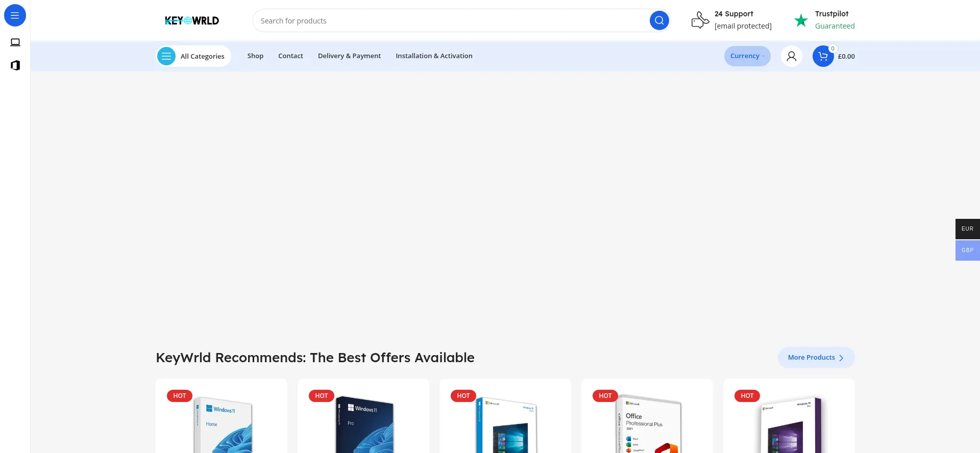Open the Shop menu item
The image size is (980, 453).
click(x=255, y=56)
